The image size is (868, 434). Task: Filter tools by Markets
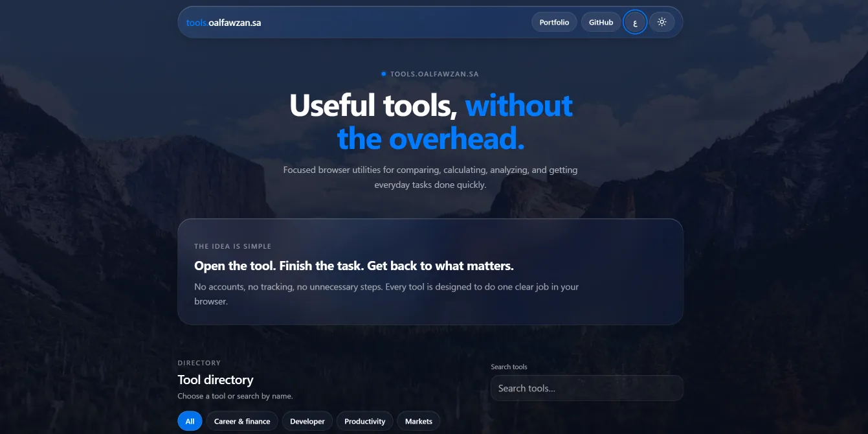coord(418,421)
